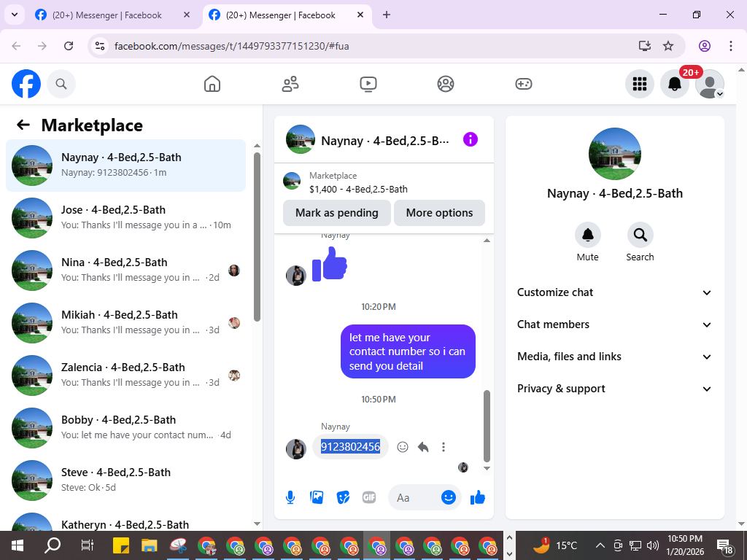Open the Facebook logo home link
This screenshot has width=747, height=560.
(x=26, y=84)
